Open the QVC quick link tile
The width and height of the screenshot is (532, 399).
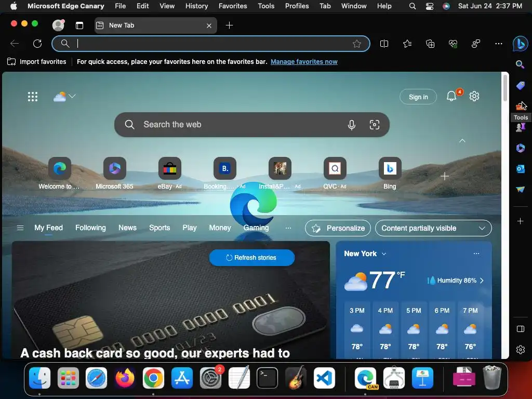pos(335,174)
